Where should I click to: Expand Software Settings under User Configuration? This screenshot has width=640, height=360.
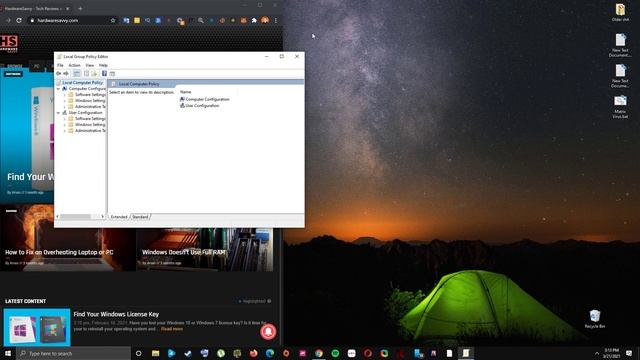point(64,119)
